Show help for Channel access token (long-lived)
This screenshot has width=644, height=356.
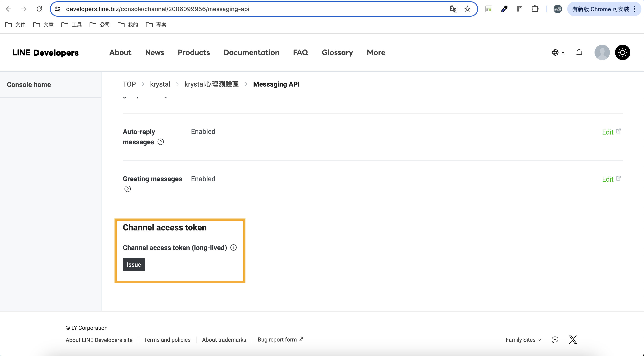pyautogui.click(x=233, y=247)
